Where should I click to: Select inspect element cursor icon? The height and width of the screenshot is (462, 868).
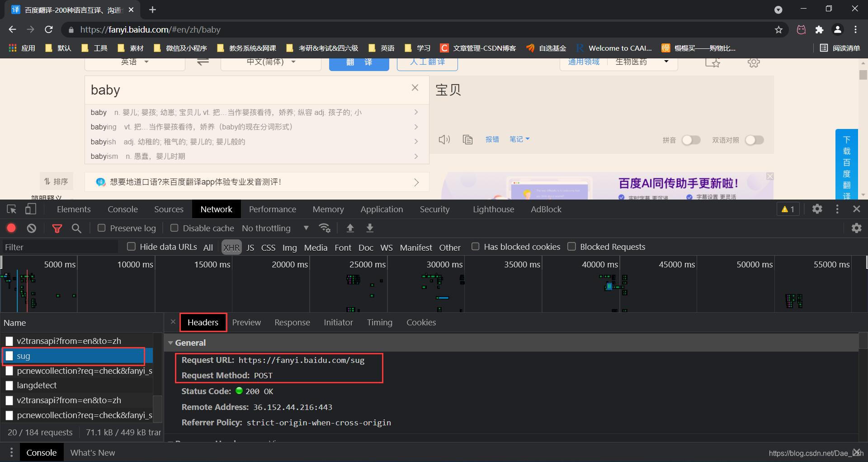click(12, 209)
